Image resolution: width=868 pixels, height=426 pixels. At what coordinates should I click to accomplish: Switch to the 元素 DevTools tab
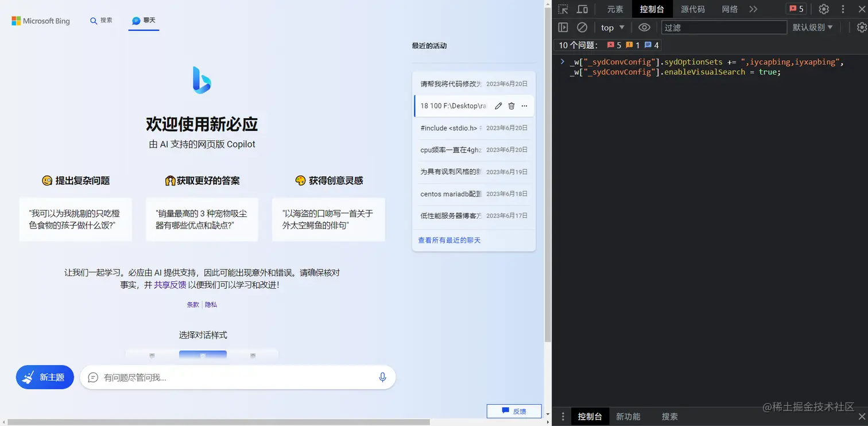[615, 9]
